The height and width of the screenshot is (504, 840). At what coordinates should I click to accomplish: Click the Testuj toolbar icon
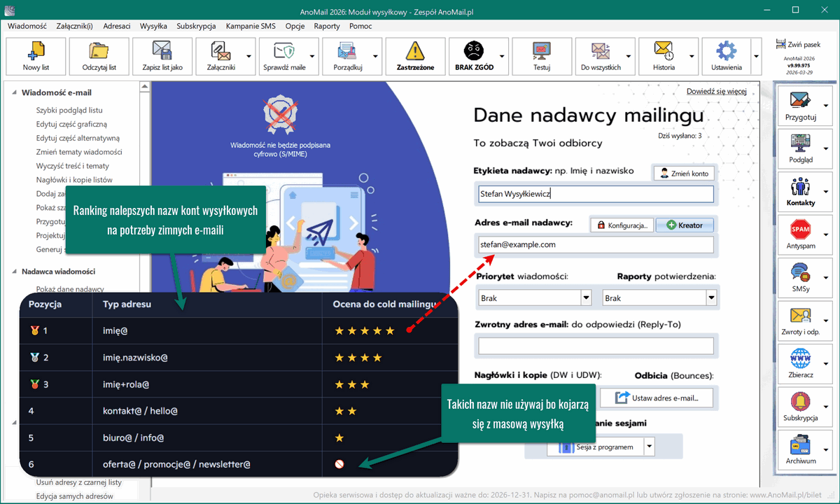(542, 51)
